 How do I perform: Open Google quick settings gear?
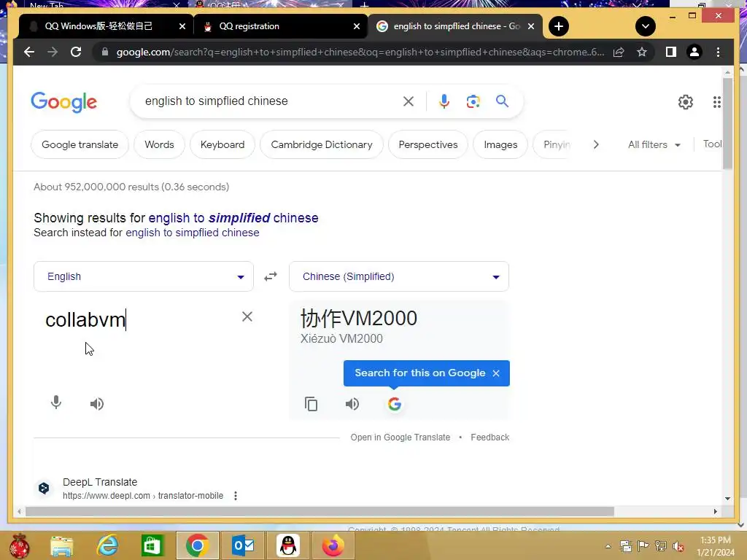tap(686, 102)
